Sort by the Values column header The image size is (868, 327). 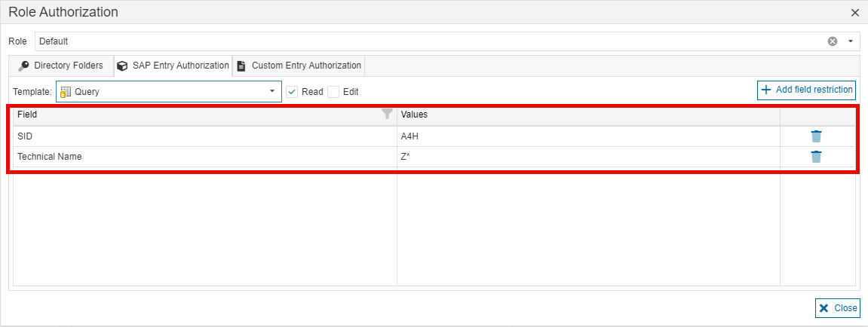(x=588, y=115)
